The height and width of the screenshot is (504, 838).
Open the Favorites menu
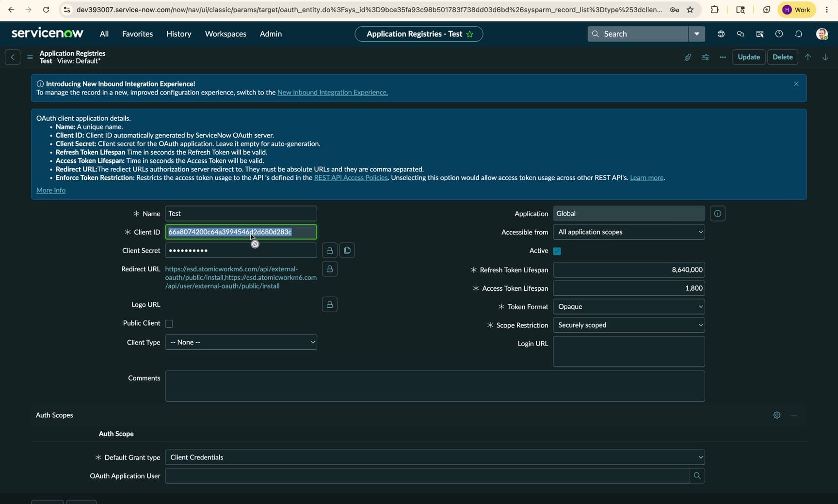coord(137,34)
